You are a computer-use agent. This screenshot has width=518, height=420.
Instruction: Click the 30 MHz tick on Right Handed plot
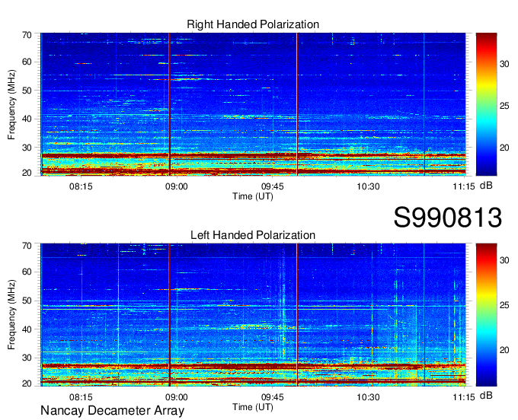coord(27,148)
